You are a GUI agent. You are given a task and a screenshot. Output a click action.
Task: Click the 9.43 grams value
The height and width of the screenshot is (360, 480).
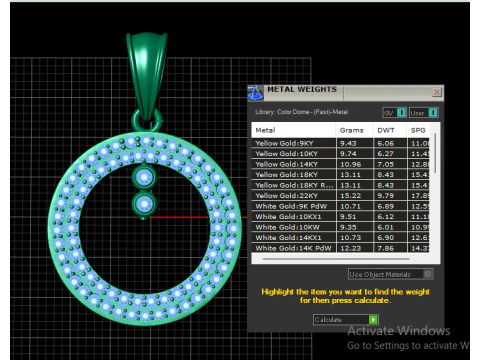tap(348, 143)
